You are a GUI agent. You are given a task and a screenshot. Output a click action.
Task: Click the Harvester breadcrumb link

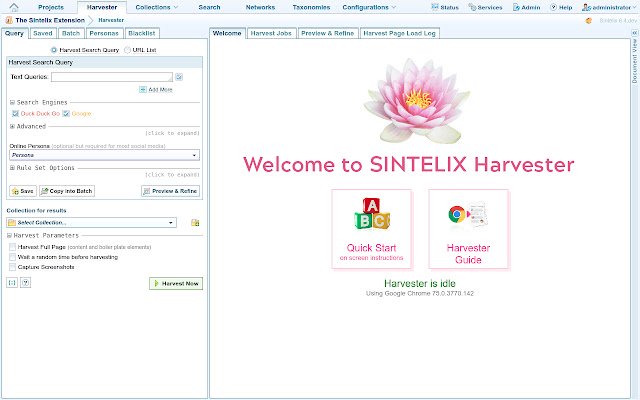[x=111, y=20]
